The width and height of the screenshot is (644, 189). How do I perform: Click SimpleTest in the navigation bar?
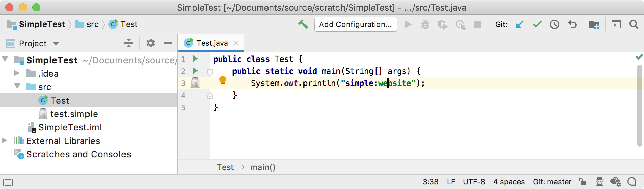(x=42, y=24)
